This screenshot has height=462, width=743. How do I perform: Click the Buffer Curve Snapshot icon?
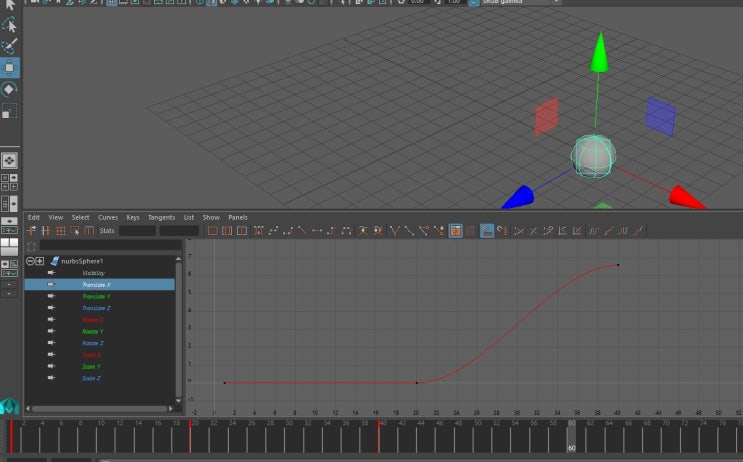pyautogui.click(x=362, y=231)
